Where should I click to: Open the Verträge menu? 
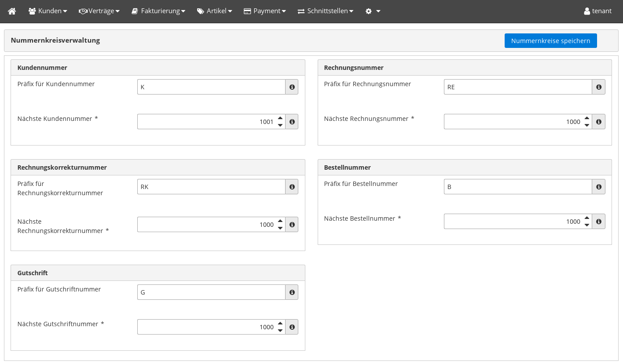99,11
